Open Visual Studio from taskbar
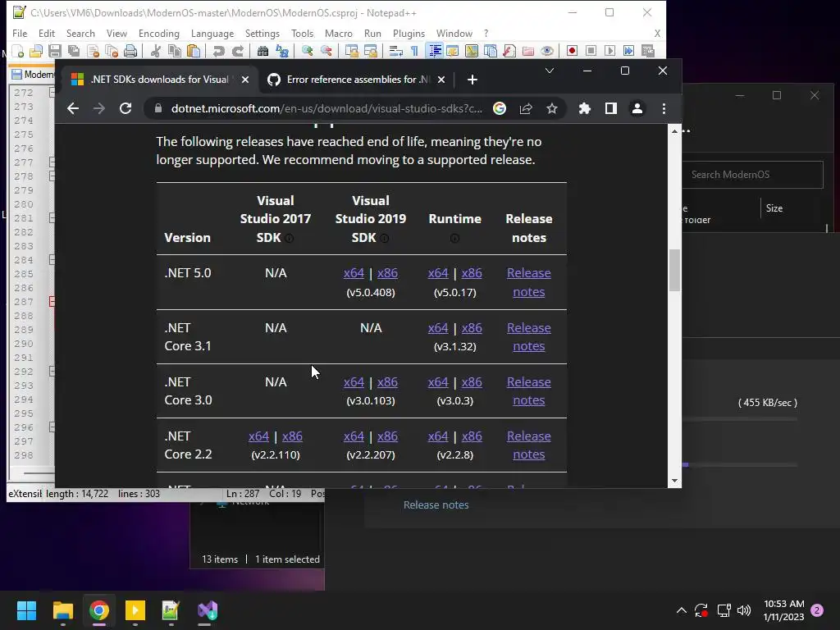This screenshot has width=840, height=630. tap(208, 610)
